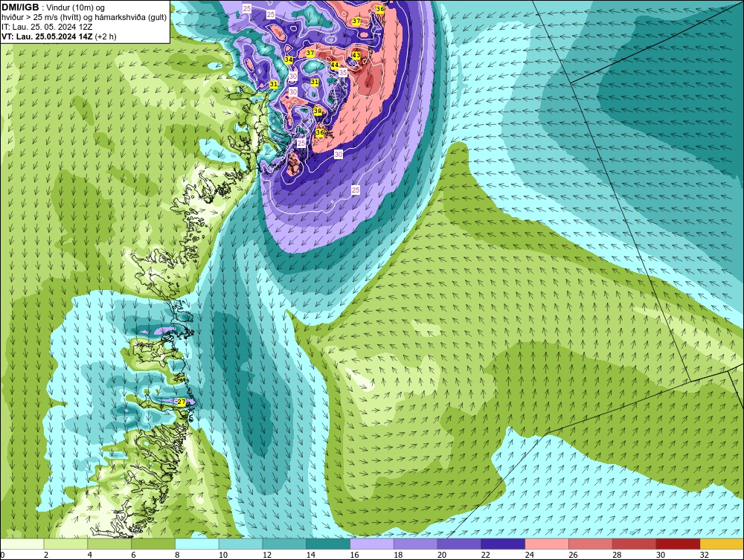Click the legend tick label '20'
Screen dimensions: 744x560
click(442, 555)
